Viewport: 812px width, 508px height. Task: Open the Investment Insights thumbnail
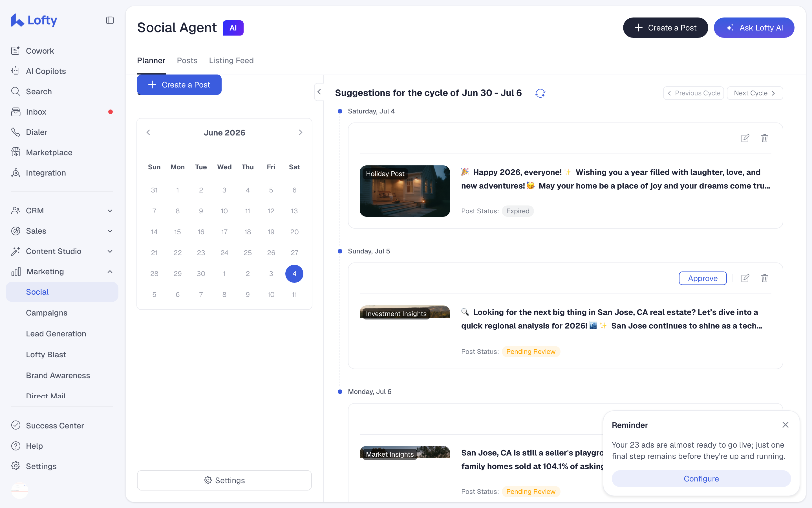coord(405,312)
